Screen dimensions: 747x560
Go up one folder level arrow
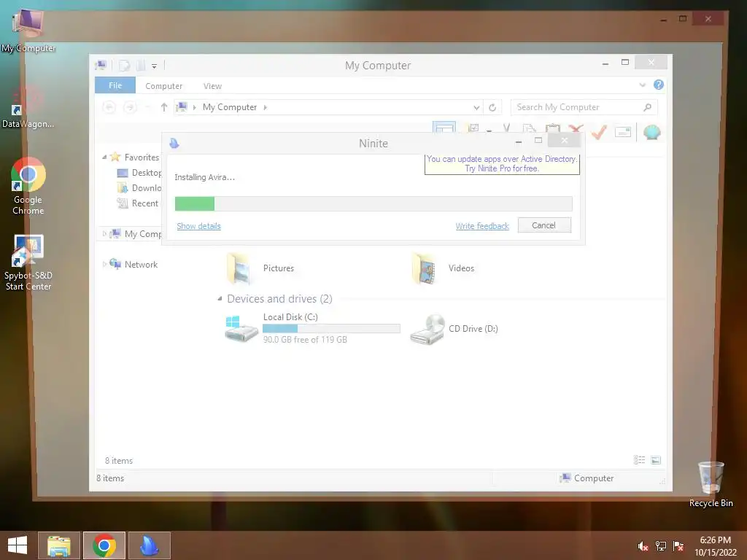(x=164, y=108)
